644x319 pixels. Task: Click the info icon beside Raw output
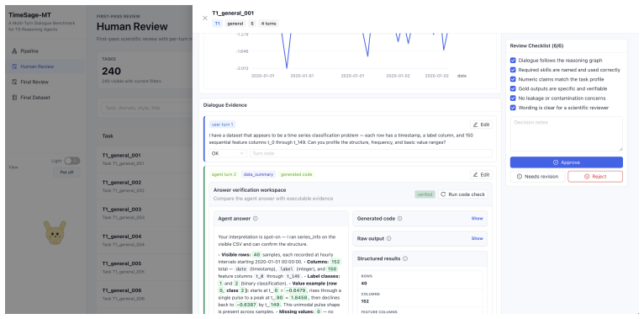389,238
